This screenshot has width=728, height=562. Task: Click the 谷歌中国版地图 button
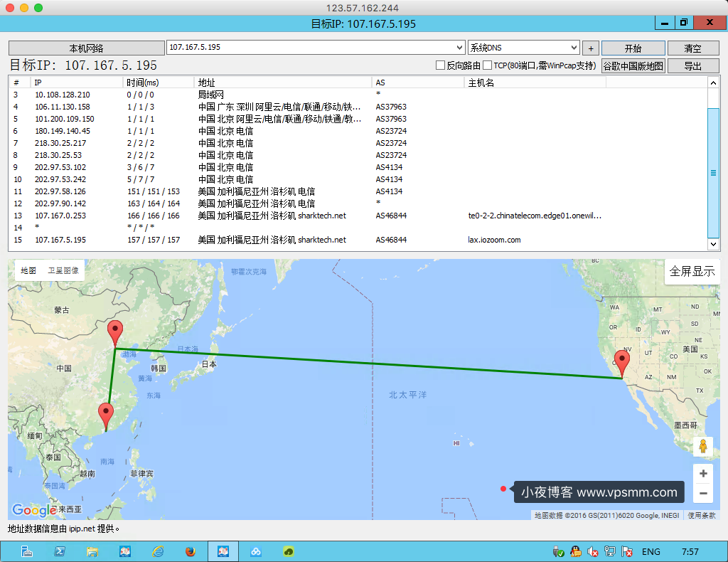[633, 66]
